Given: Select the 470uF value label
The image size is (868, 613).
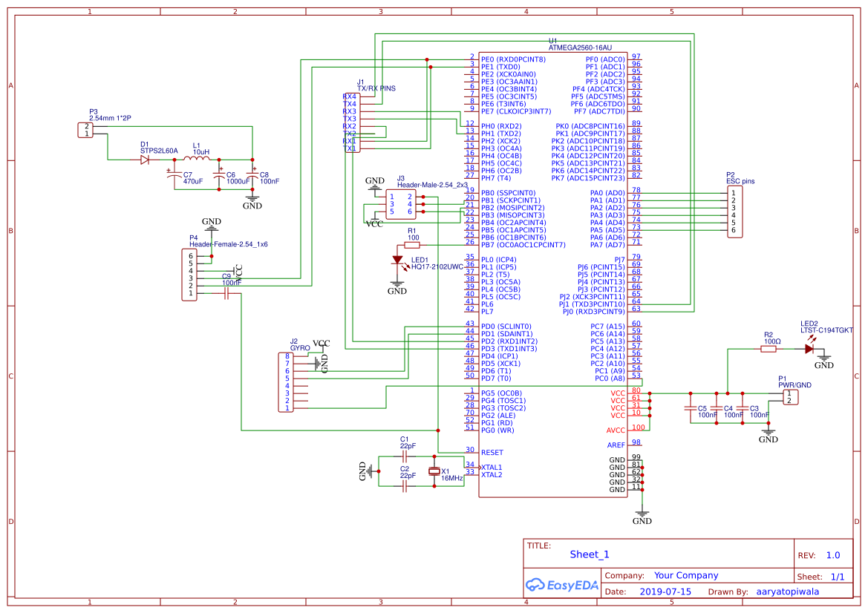Looking at the screenshot, I should [x=192, y=182].
